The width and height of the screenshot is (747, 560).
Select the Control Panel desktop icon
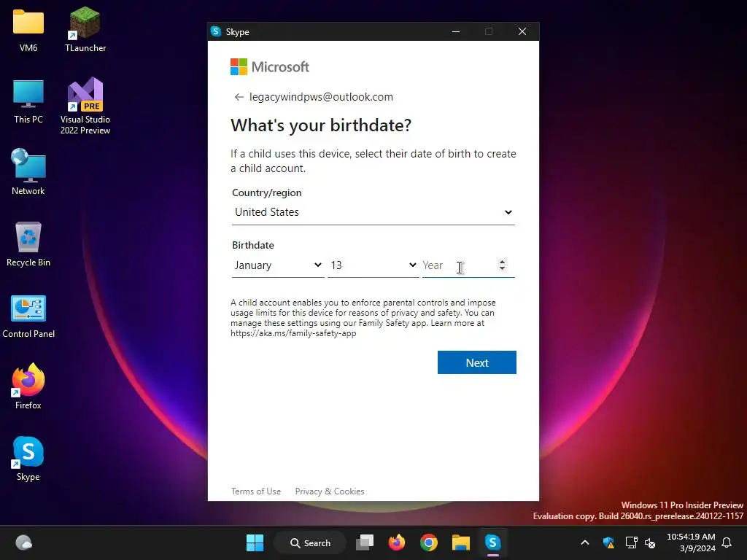(28, 316)
